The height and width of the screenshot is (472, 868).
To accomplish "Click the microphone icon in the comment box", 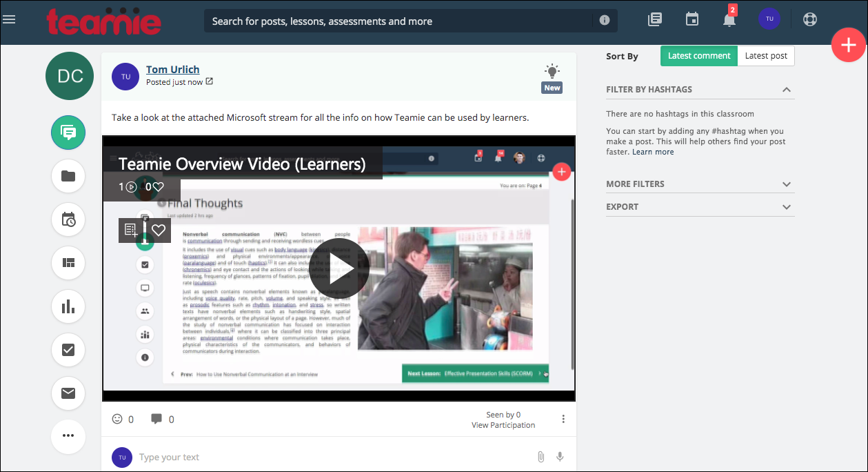I will click(561, 457).
